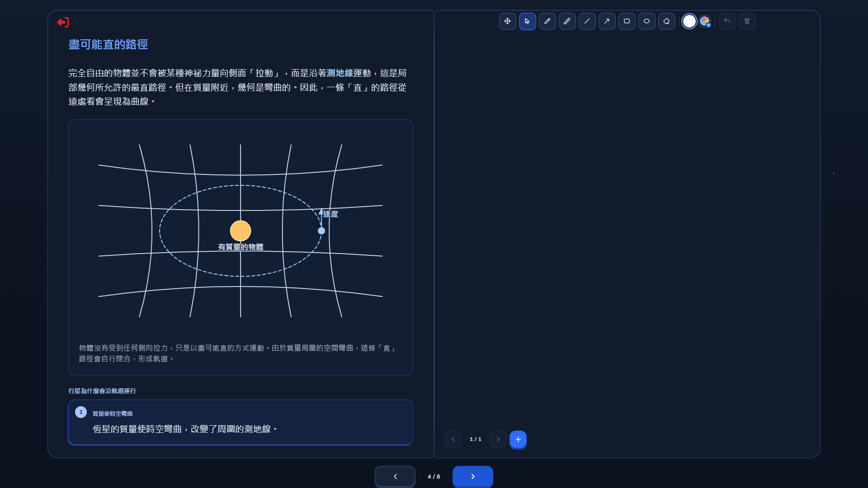868x488 pixels.
Task: Select the ellipse shape tool
Action: (x=646, y=21)
